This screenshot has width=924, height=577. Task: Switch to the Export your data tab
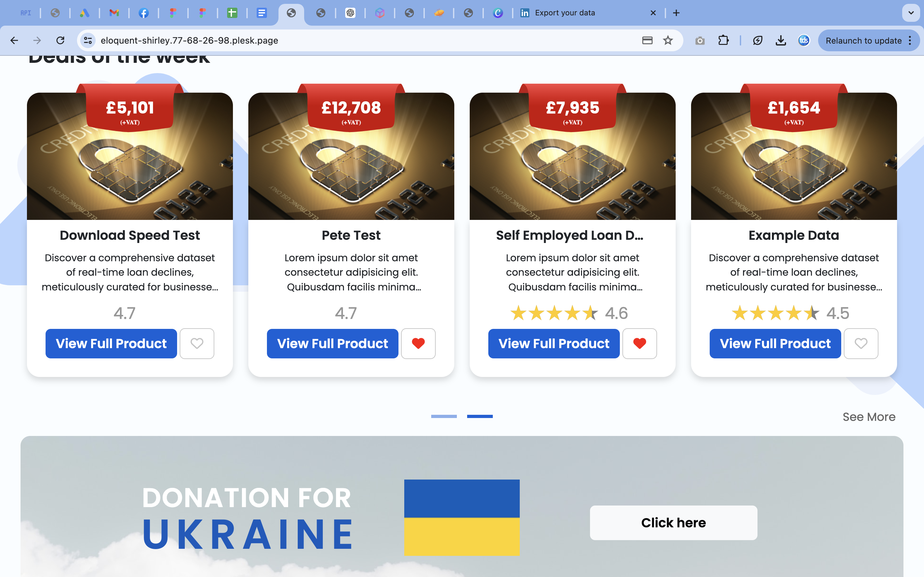click(586, 13)
